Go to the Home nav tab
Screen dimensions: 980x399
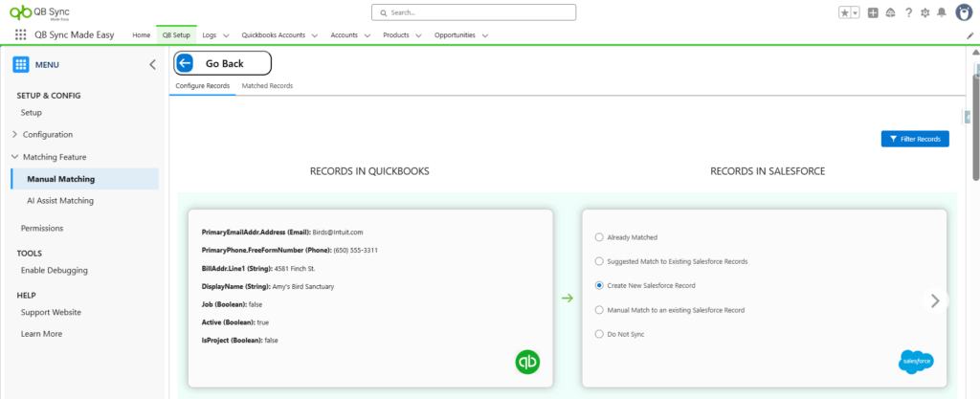click(142, 35)
